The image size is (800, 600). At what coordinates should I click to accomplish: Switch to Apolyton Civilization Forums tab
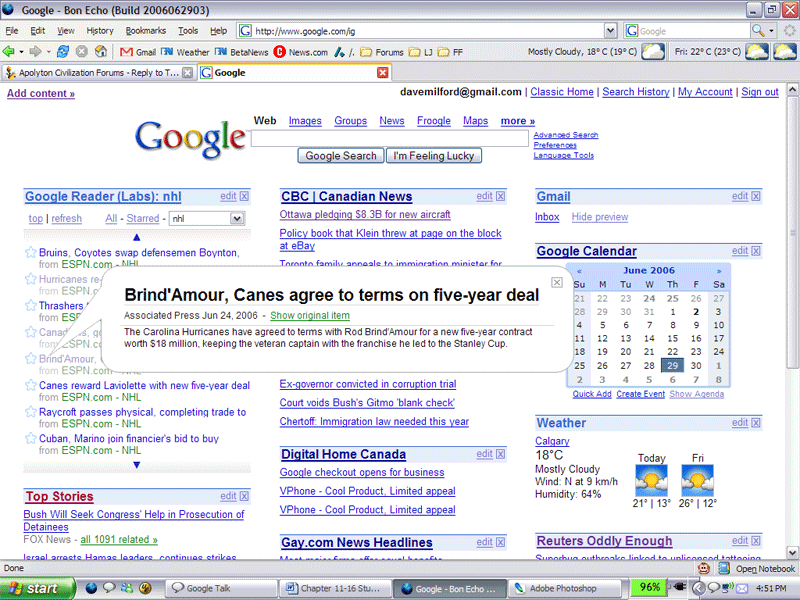pyautogui.click(x=97, y=73)
